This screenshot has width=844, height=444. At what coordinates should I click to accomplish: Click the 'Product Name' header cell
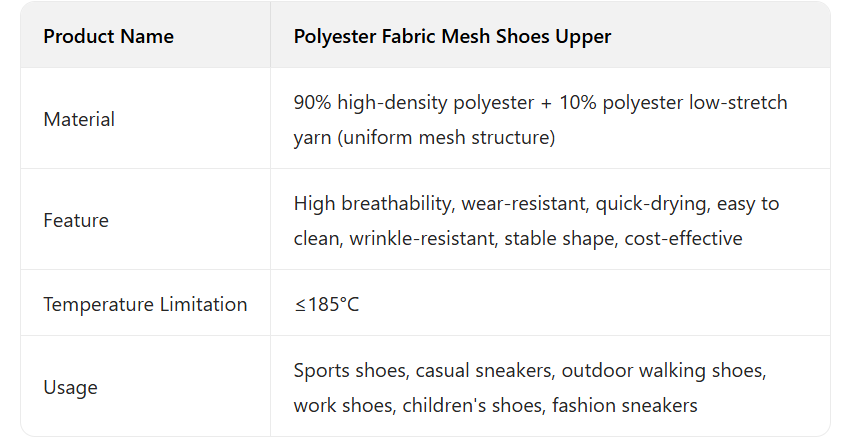coord(108,36)
